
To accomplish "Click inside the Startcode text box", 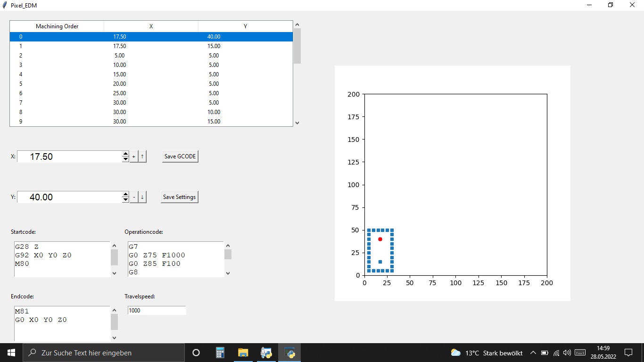I will pos(62,259).
